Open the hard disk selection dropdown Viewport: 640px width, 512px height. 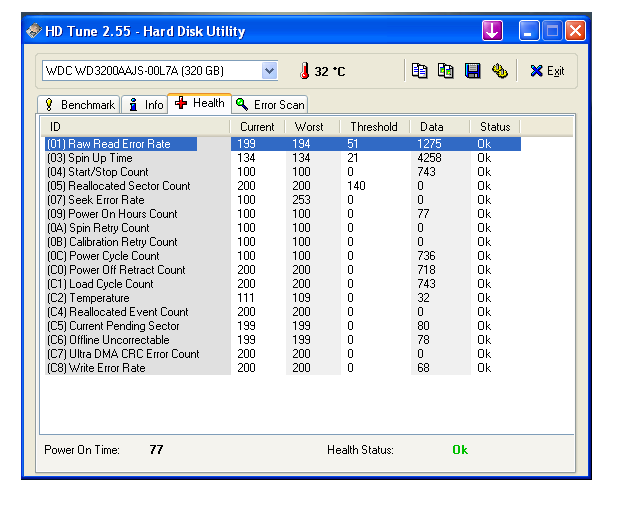(269, 71)
